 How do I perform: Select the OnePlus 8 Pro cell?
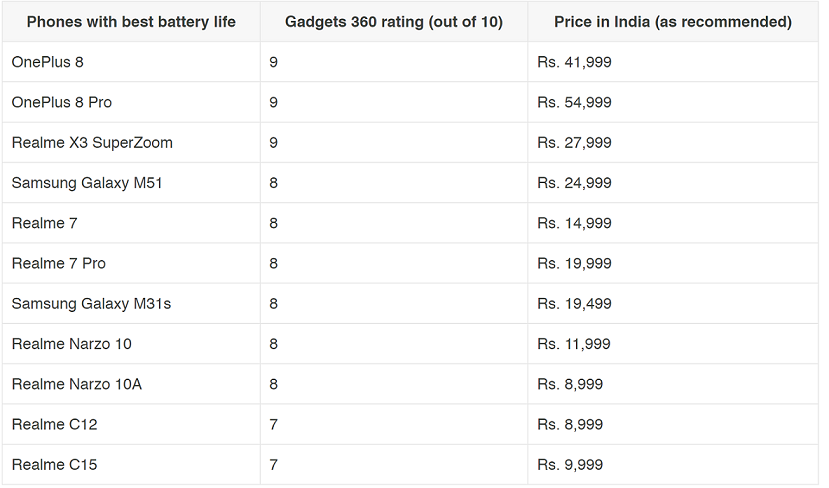(x=62, y=102)
